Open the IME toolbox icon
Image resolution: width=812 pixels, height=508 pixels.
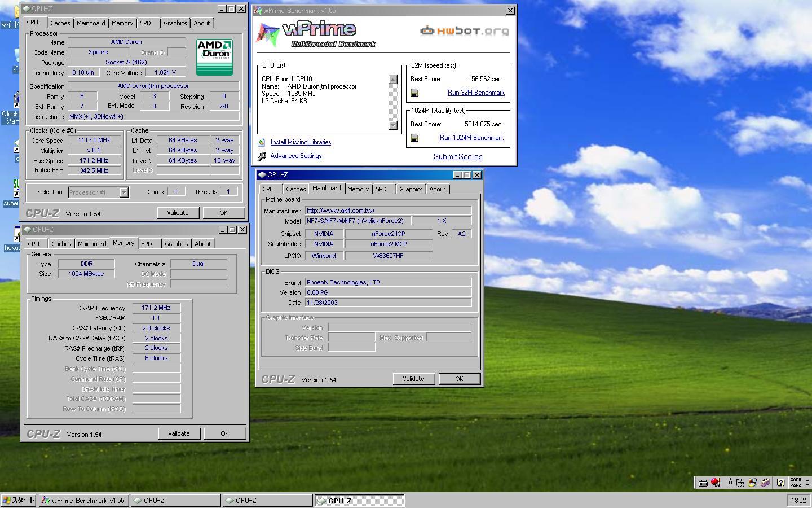765,483
